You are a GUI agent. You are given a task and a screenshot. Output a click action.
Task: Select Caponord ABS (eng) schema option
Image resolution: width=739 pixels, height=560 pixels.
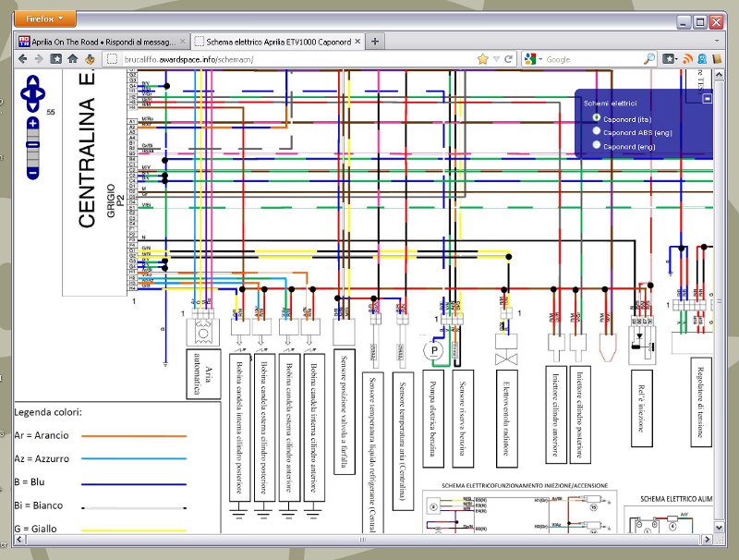click(597, 131)
